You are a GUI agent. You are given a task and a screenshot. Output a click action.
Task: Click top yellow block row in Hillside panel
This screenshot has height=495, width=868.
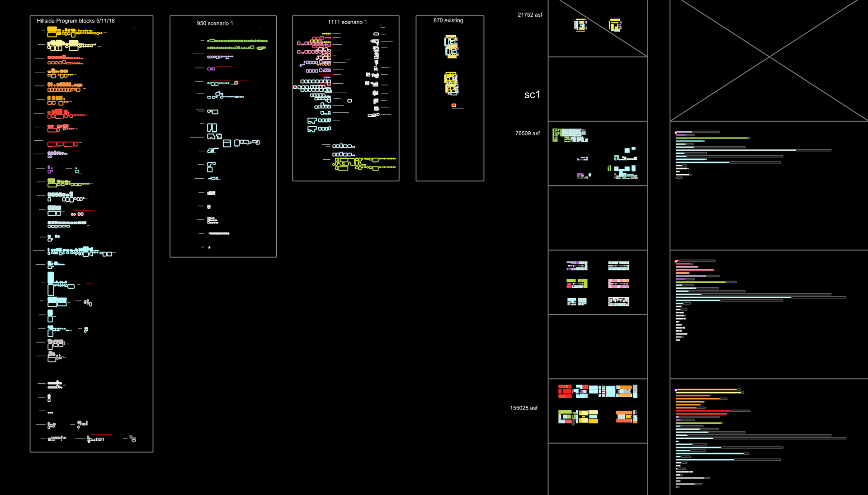(x=75, y=32)
